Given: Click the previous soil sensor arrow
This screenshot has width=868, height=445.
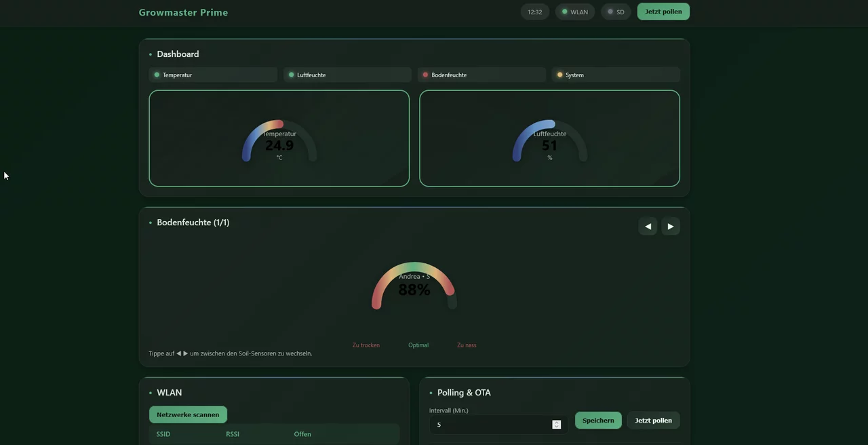Looking at the screenshot, I should [648, 227].
